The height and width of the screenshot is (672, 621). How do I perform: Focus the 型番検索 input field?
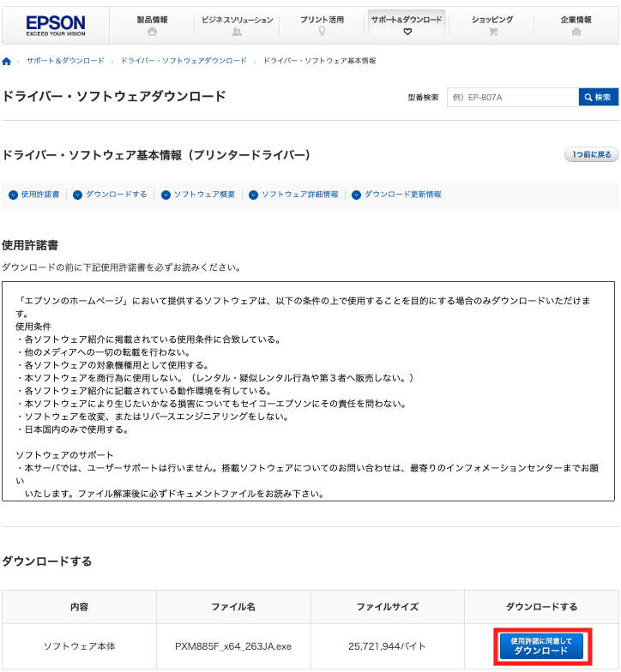[x=513, y=98]
